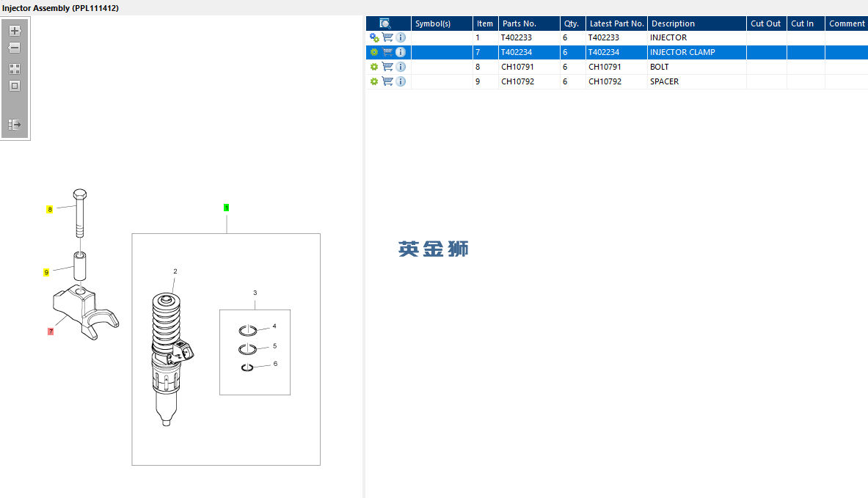Add SPACER CH10792 to shopping cart
The width and height of the screenshot is (868, 498).
[x=387, y=81]
